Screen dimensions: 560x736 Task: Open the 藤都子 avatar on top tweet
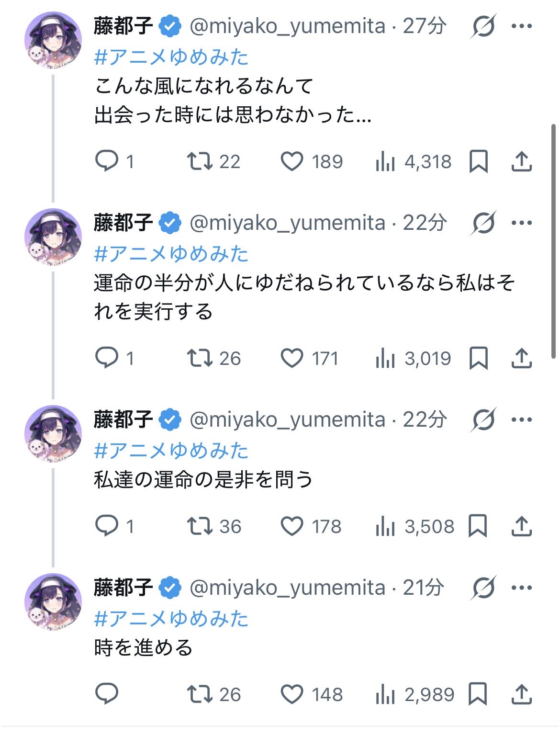pyautogui.click(x=53, y=40)
